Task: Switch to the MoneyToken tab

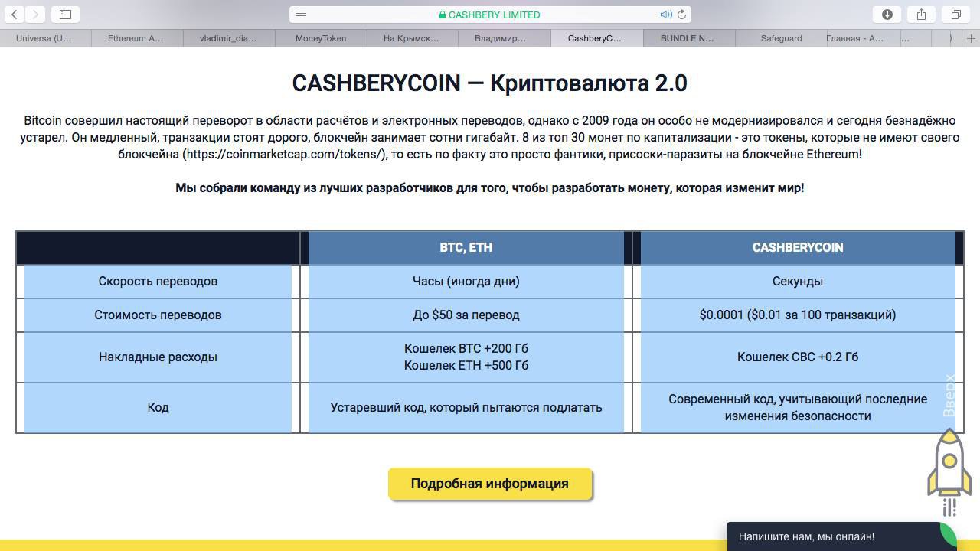Action: [321, 38]
